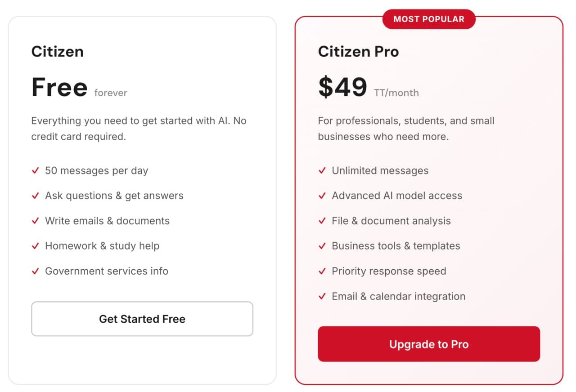Click checkmark beside 50 messages per day
This screenshot has height=392, width=576.
click(35, 171)
